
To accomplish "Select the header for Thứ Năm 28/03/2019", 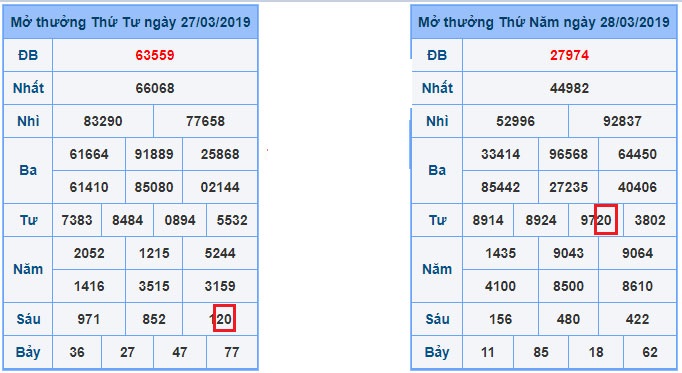I will 544,22.
